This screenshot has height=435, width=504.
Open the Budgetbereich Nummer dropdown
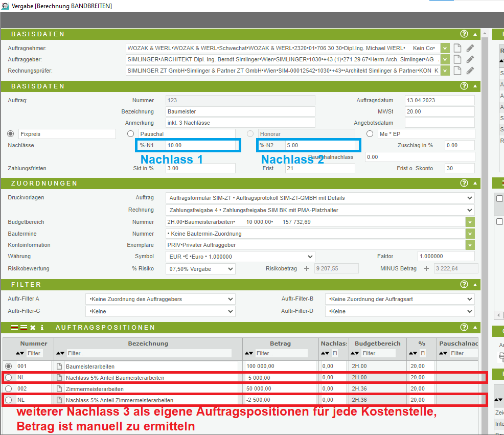(470, 222)
